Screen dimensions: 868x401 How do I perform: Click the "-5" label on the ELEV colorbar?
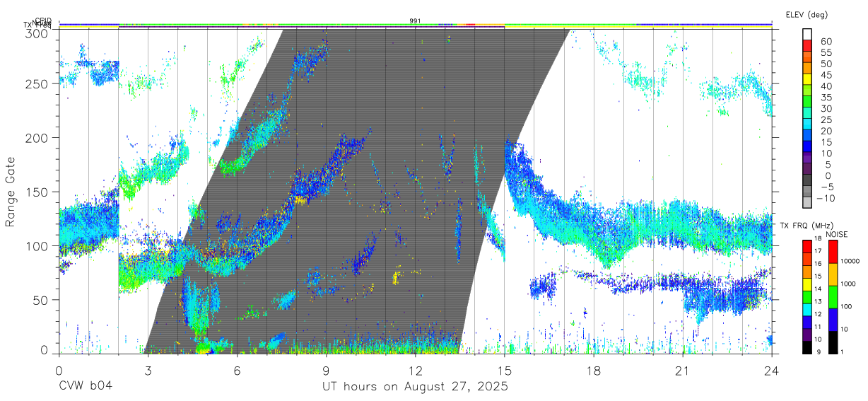click(x=826, y=187)
